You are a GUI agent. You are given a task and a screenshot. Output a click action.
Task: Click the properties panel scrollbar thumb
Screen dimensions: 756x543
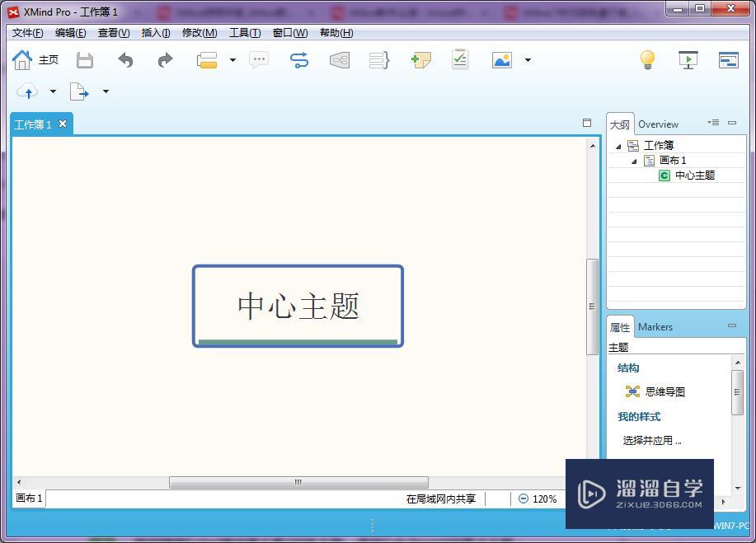[737, 392]
